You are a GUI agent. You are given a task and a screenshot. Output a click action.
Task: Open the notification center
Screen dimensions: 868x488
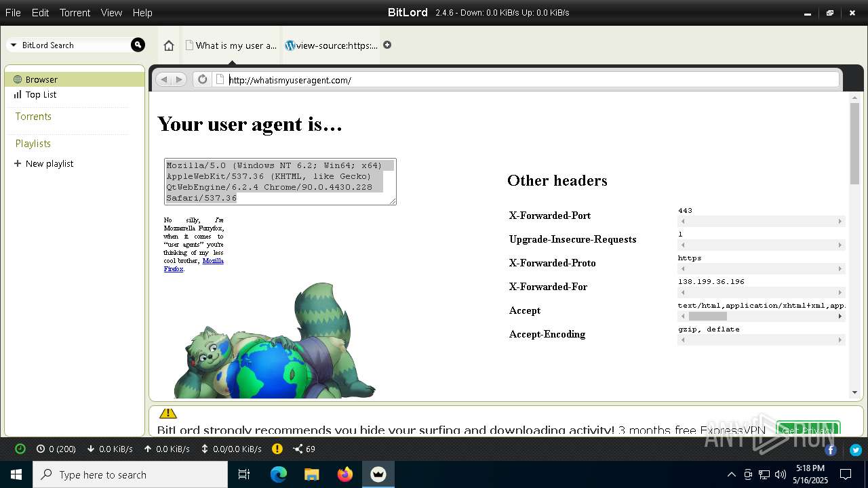(846, 474)
